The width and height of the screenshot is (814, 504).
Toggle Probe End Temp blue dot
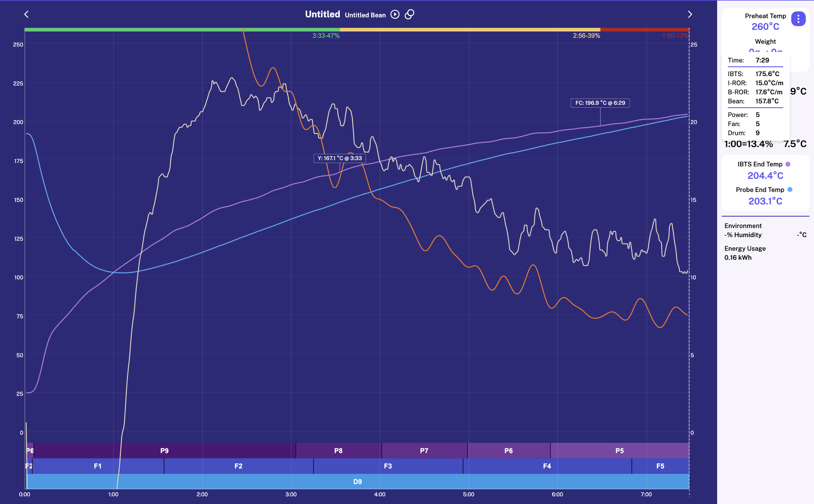pos(790,190)
